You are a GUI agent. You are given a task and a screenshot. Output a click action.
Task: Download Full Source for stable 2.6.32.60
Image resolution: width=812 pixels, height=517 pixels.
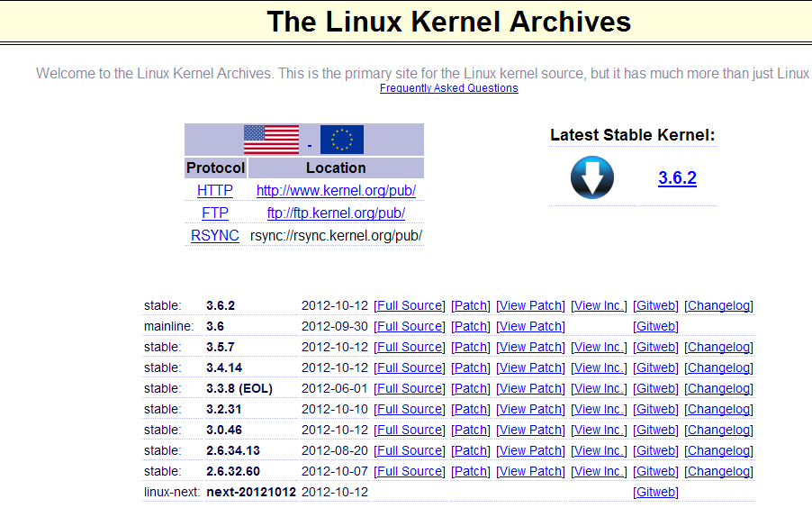[409, 471]
